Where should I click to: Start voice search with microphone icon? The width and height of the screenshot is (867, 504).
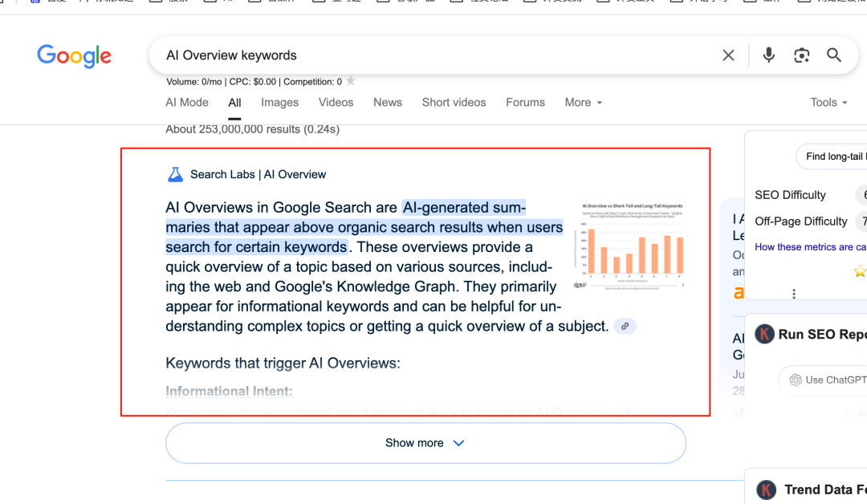768,55
